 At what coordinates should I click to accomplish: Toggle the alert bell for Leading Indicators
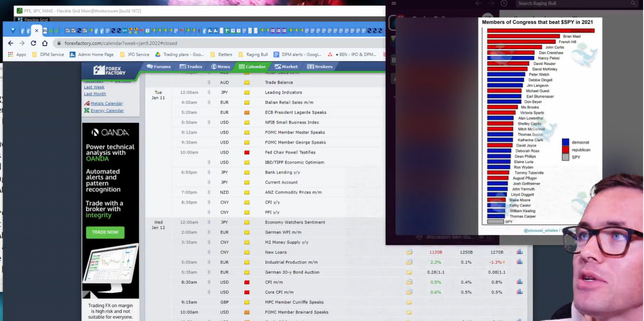point(209,92)
